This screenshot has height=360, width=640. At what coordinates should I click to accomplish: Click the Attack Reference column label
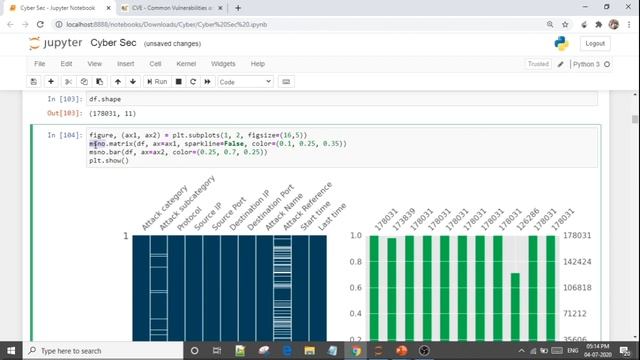pyautogui.click(x=308, y=206)
